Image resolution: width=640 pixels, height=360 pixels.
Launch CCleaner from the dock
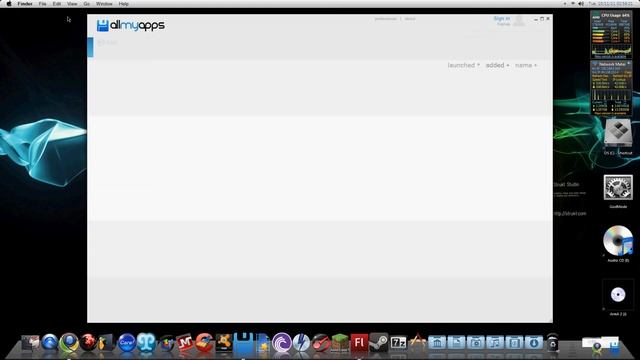click(x=204, y=342)
